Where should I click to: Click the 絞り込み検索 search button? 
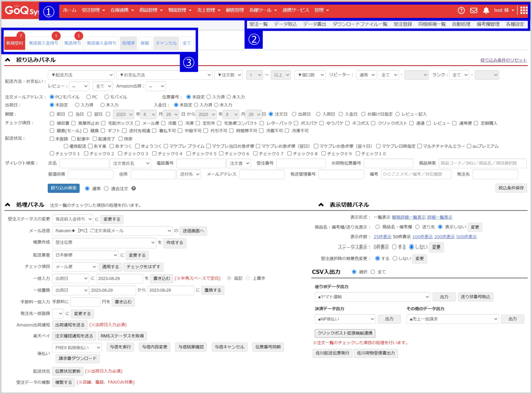coord(63,188)
